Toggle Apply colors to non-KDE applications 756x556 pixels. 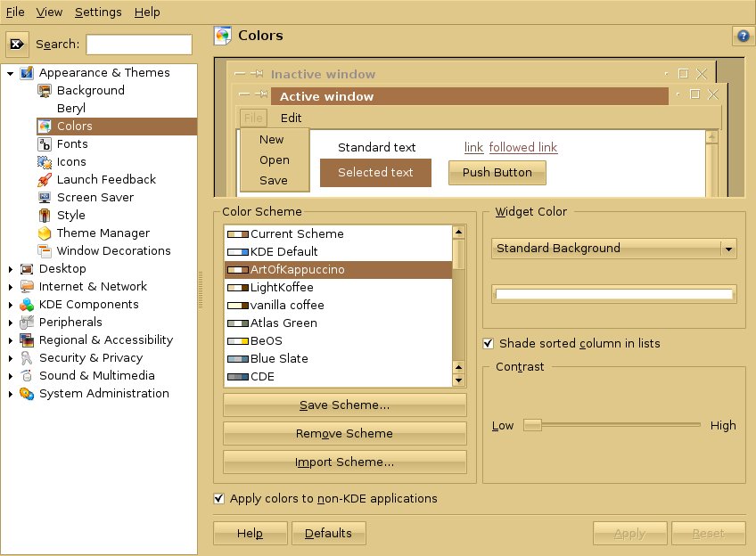tap(219, 499)
